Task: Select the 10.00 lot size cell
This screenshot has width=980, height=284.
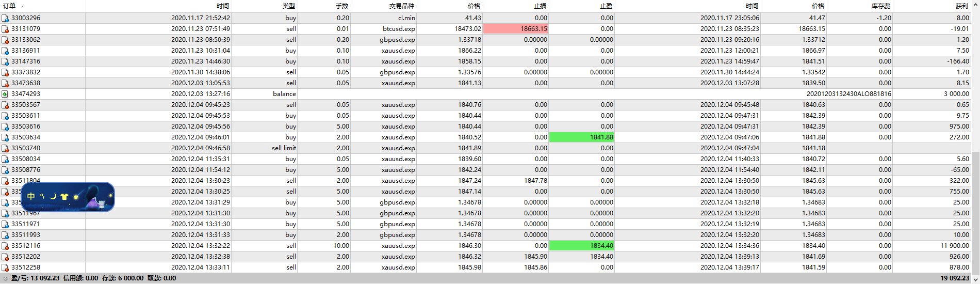Action: point(324,246)
